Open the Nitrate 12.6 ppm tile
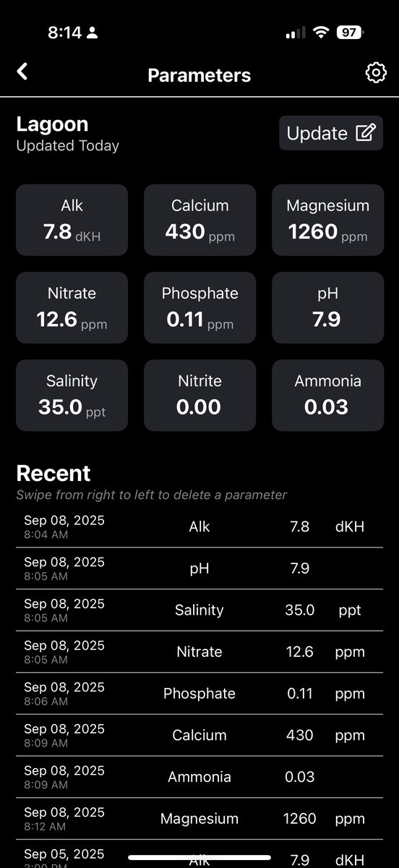The height and width of the screenshot is (868, 399). click(72, 307)
